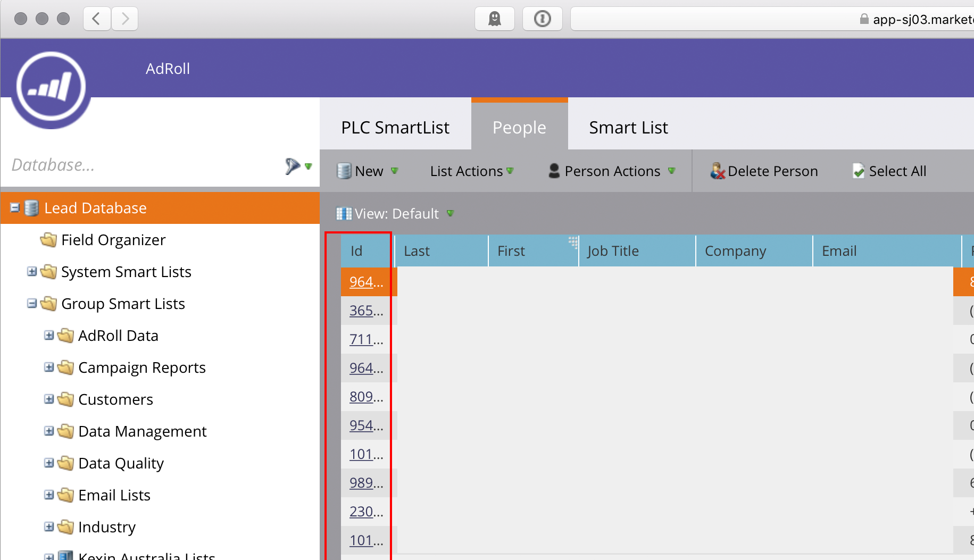Expand the Customers folder

pyautogui.click(x=49, y=399)
